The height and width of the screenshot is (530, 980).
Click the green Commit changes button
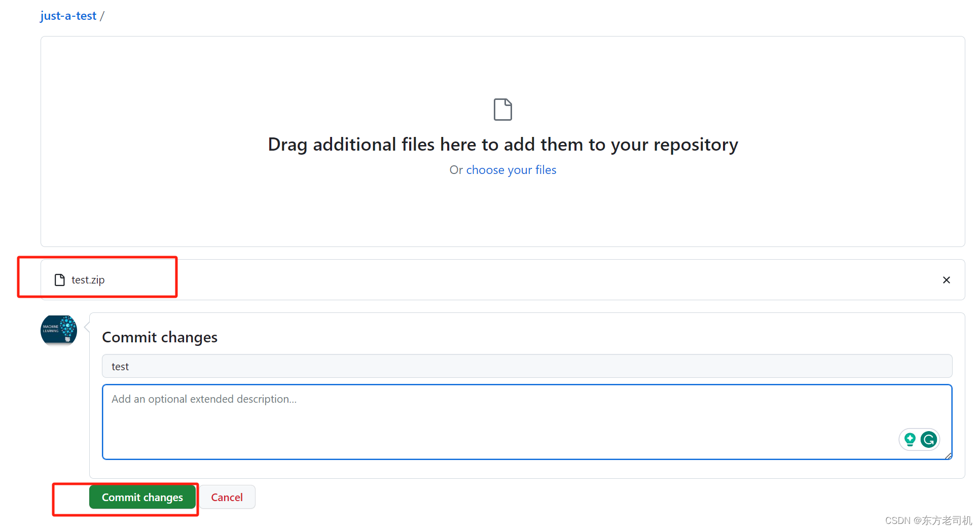coord(142,497)
